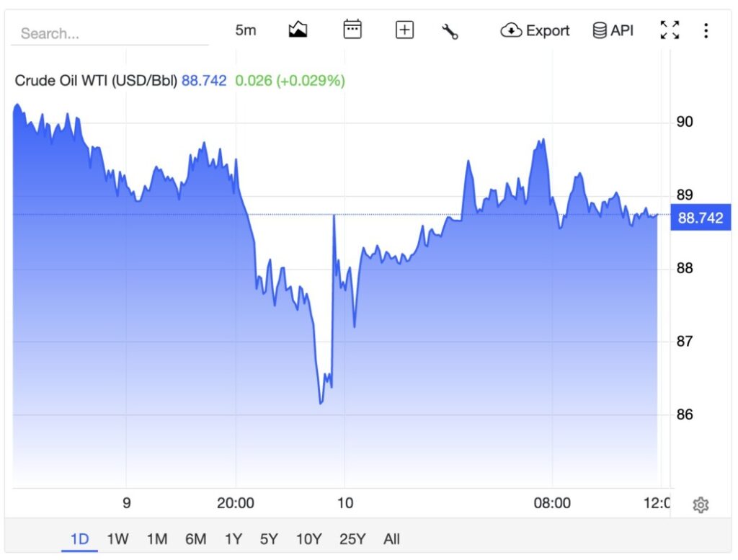738x560 pixels.
Task: Show the 5Y price history
Action: click(269, 539)
